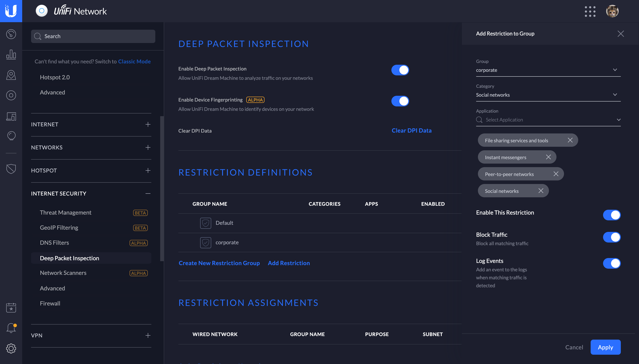Open the Threat shield sidebar icon

(11, 169)
